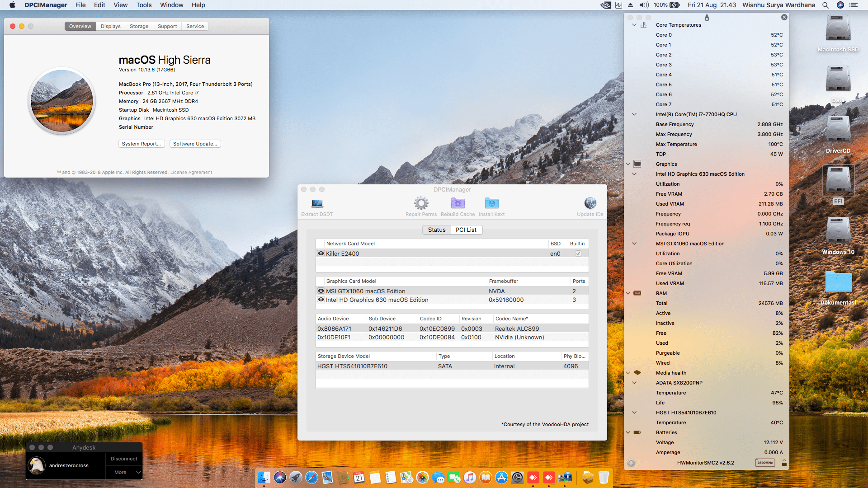The width and height of the screenshot is (868, 488).
Task: Open the Tools menu
Action: click(143, 5)
